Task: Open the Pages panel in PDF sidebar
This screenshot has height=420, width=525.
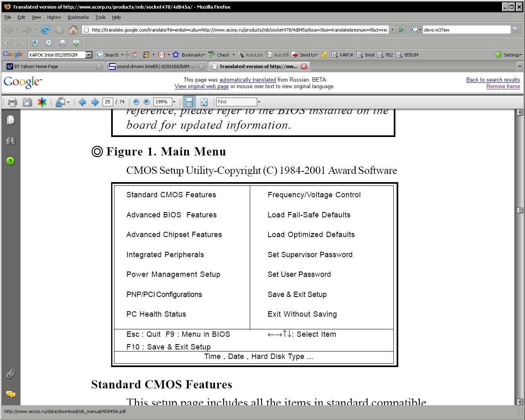Action: pyautogui.click(x=11, y=119)
